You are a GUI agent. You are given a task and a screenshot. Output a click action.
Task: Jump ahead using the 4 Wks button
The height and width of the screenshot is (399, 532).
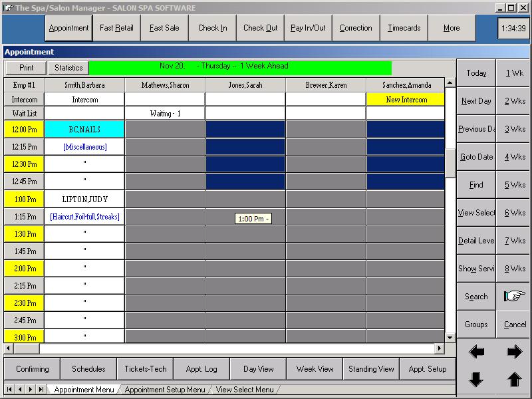[x=514, y=157]
